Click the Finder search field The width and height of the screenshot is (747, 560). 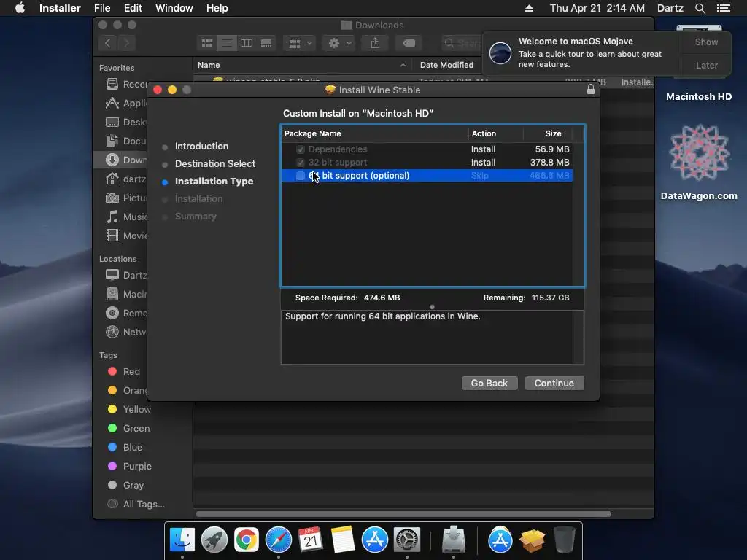[x=461, y=43]
